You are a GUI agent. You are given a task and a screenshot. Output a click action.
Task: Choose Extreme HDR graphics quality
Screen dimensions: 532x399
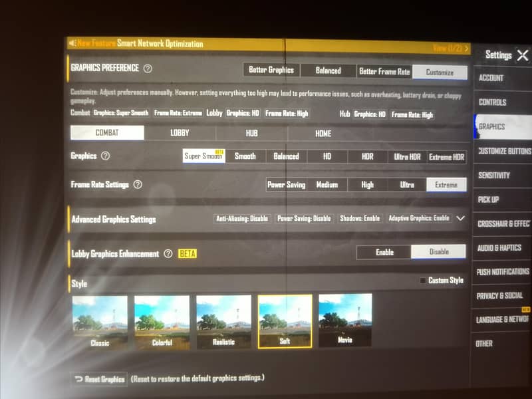(x=446, y=157)
